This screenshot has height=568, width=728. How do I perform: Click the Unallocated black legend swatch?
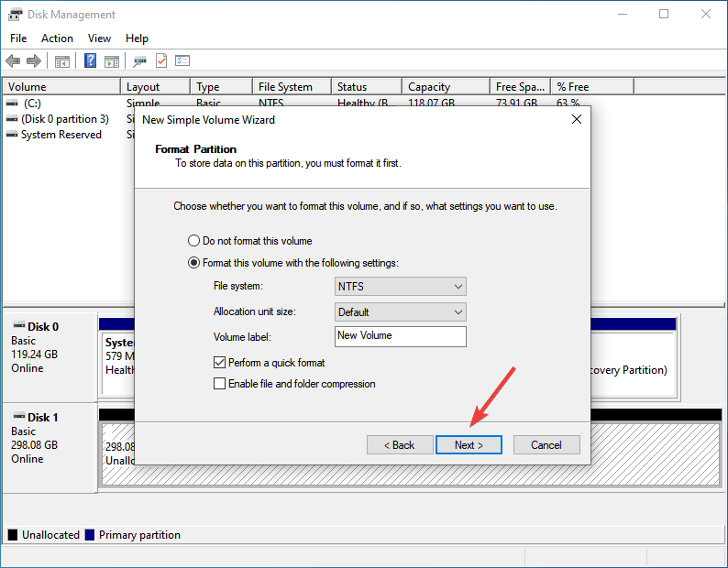click(x=13, y=535)
